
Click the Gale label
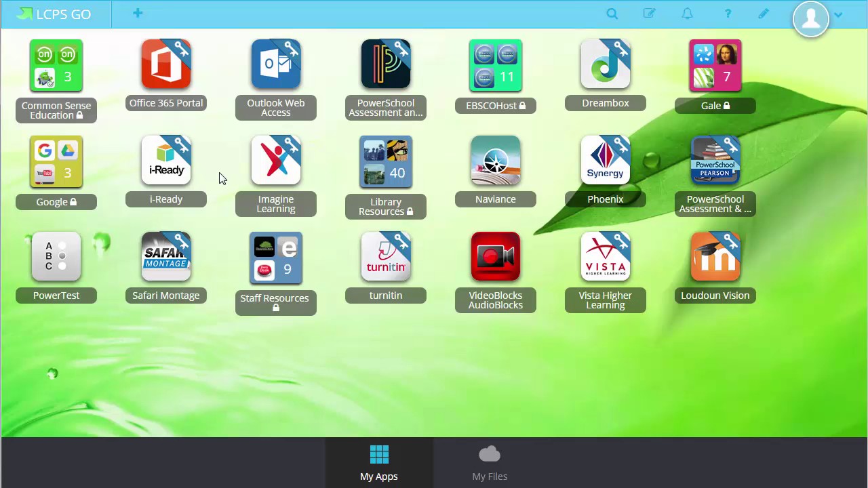[x=715, y=106]
